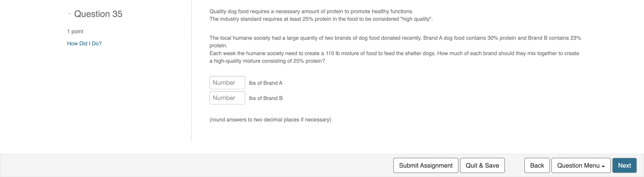Focus the Brand A number field
Screen dimensions: 644x177
coord(227,83)
